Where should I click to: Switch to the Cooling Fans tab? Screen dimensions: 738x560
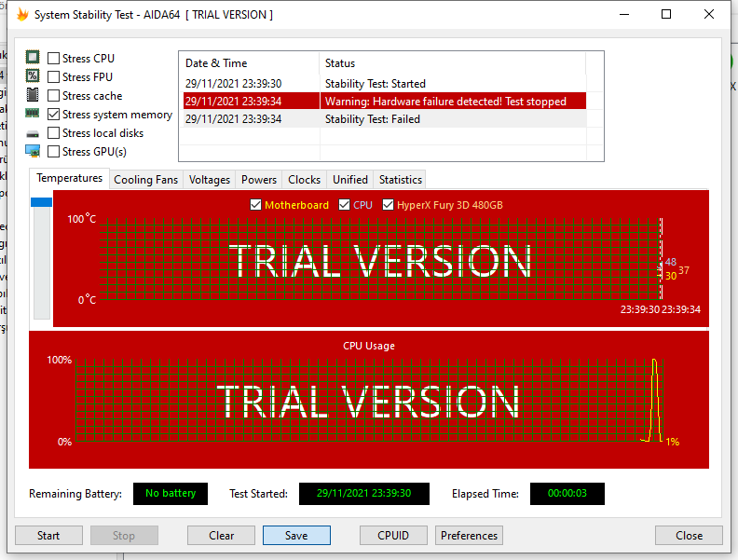pyautogui.click(x=146, y=180)
